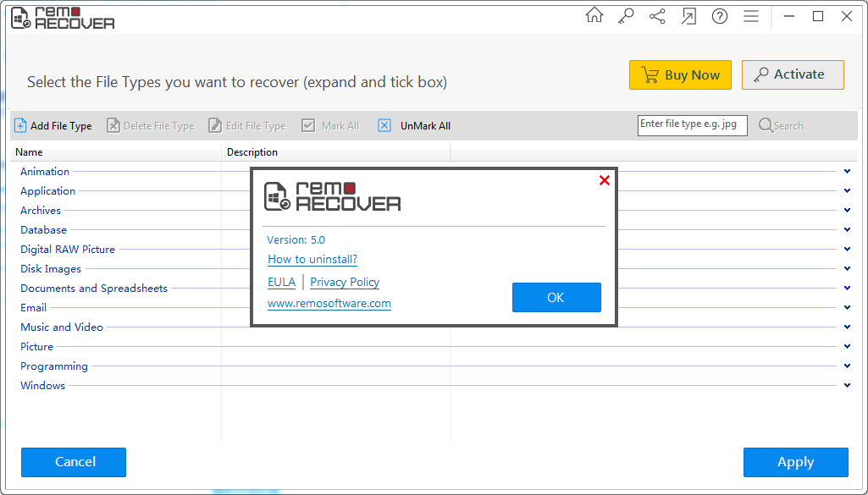868x495 pixels.
Task: Click the Description column header
Action: point(336,152)
